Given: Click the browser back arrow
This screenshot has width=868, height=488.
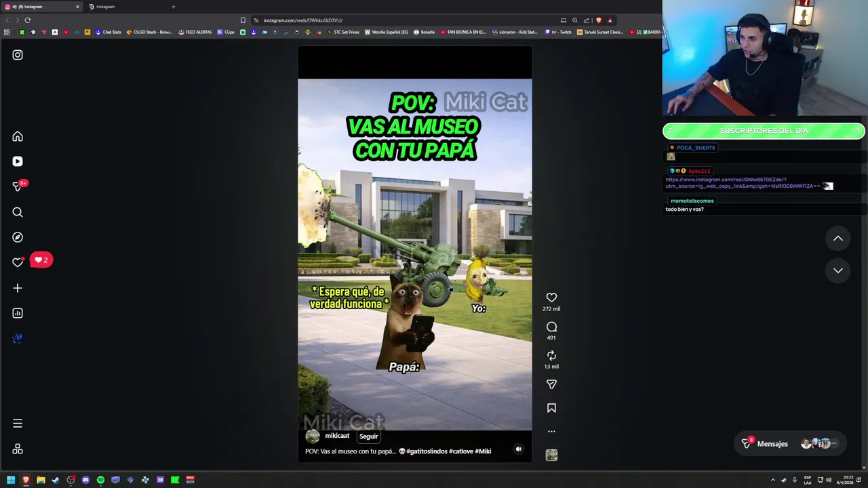Looking at the screenshot, I should click(7, 20).
